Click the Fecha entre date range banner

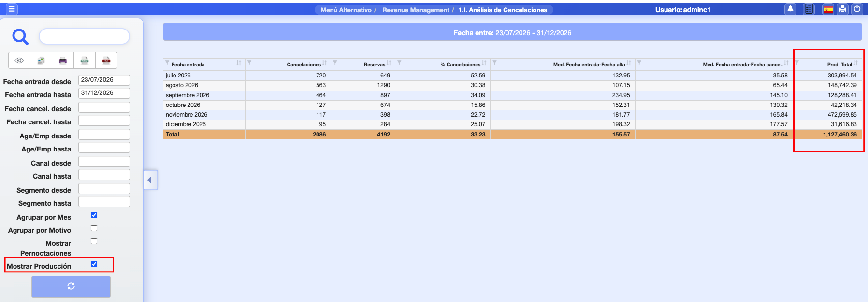pos(512,32)
